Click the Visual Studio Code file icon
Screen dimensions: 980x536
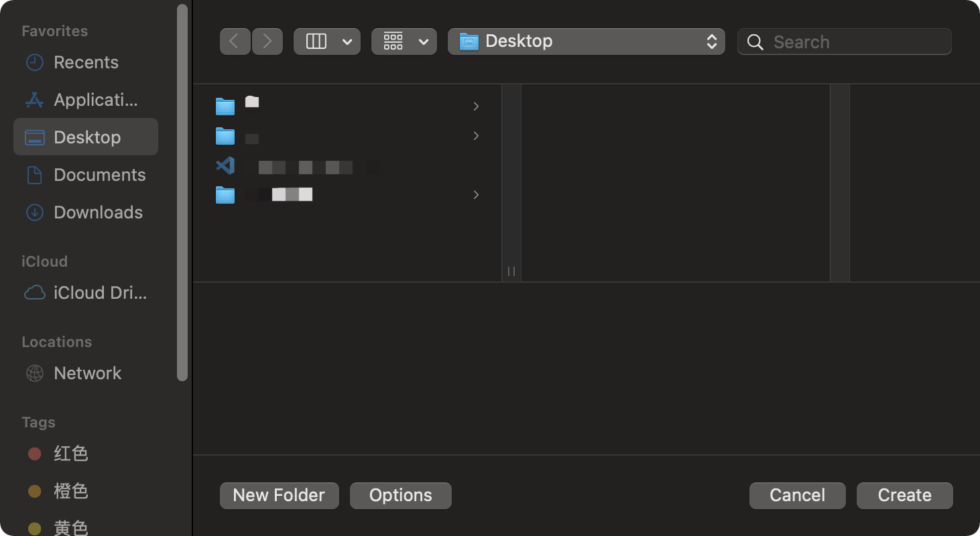(x=225, y=165)
